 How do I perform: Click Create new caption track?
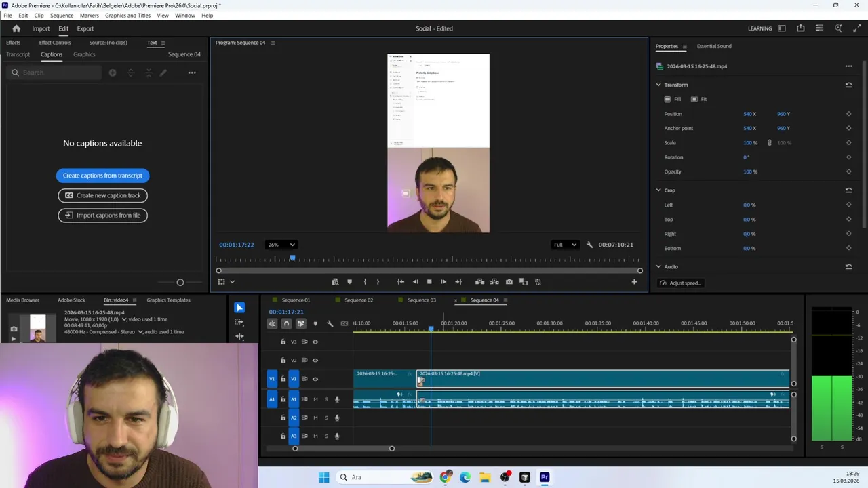pos(102,195)
